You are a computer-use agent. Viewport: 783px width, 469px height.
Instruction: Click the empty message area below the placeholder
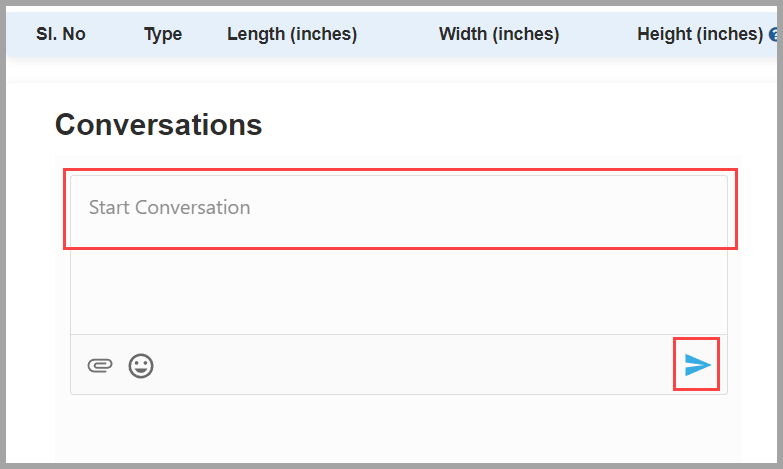[x=399, y=290]
